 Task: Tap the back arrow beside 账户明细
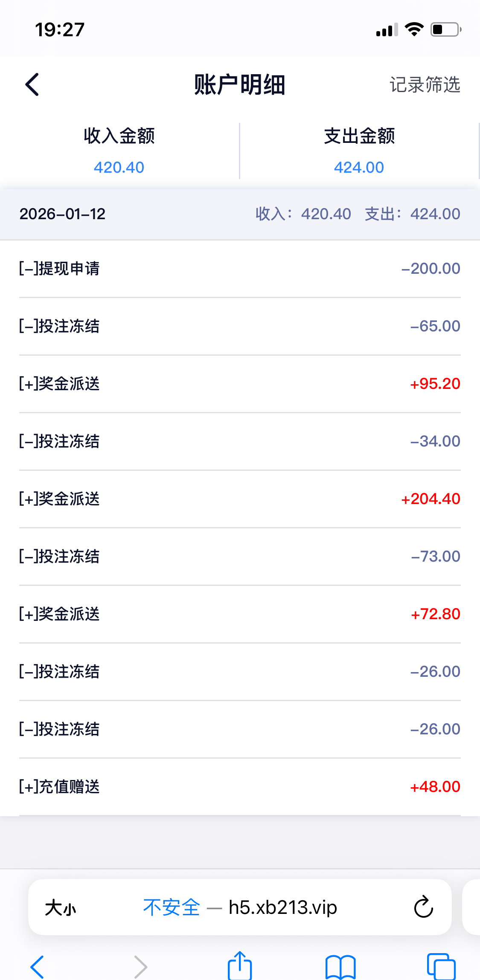pyautogui.click(x=32, y=84)
